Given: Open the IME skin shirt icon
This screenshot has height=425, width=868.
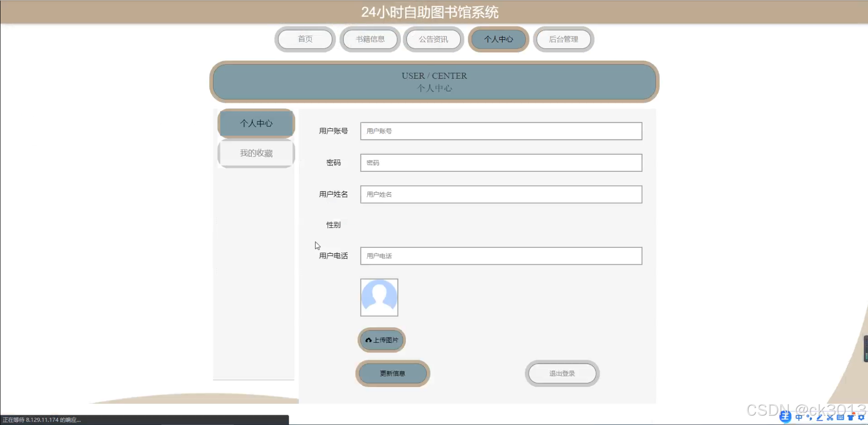Looking at the screenshot, I should coord(850,418).
